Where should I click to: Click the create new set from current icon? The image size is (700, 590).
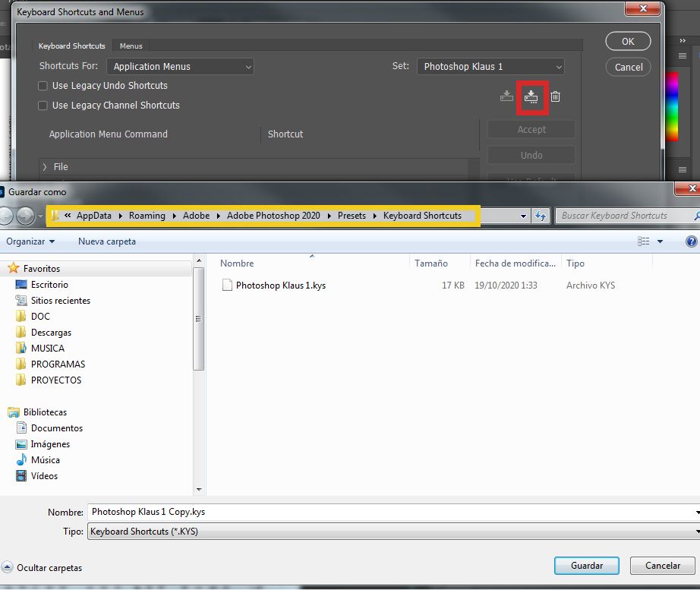531,97
